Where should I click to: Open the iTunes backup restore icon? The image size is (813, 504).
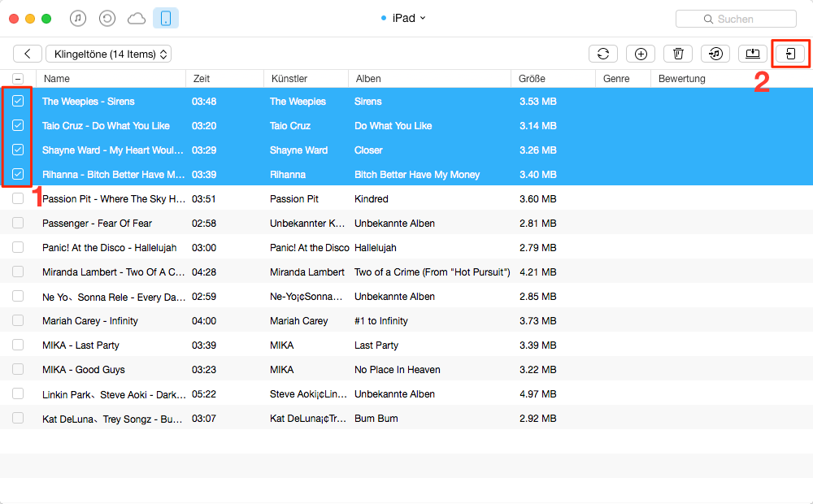tap(107, 19)
